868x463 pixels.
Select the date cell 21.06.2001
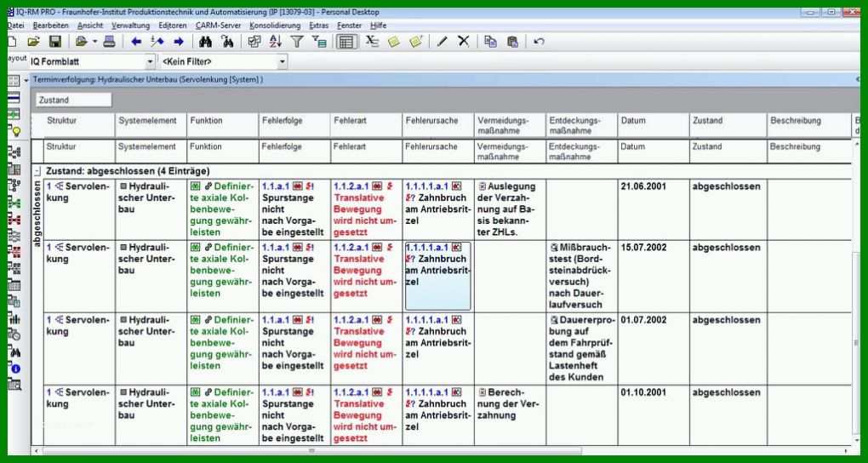click(x=654, y=209)
